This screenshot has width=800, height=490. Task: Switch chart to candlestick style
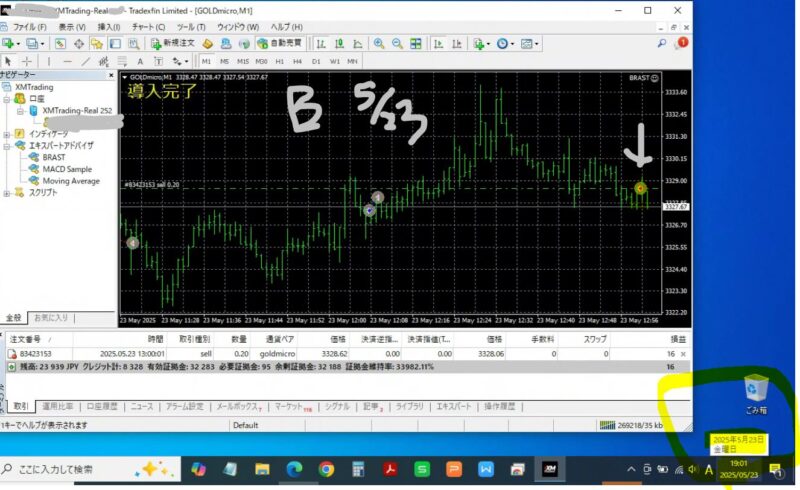point(339,44)
